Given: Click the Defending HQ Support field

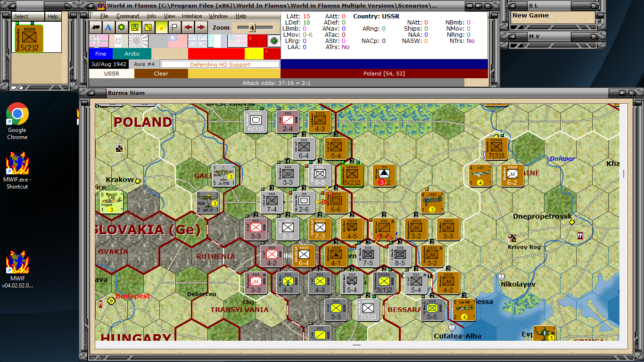Looking at the screenshot, I should 220,64.
